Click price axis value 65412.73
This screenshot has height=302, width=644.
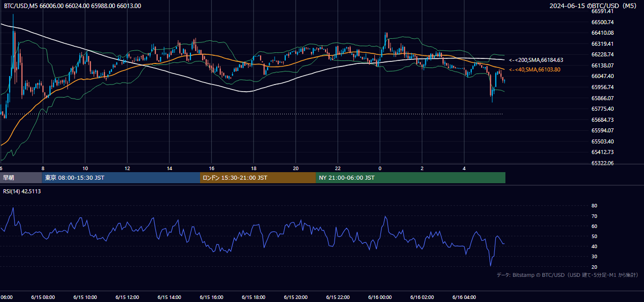(x=602, y=152)
